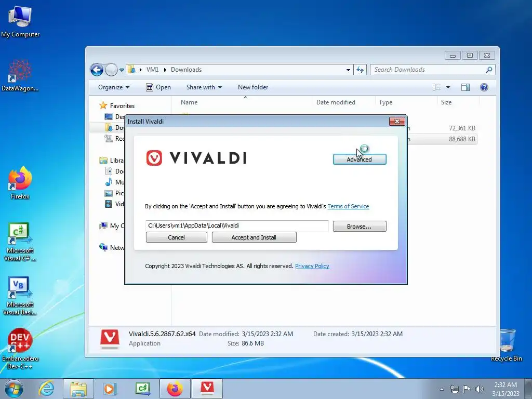The height and width of the screenshot is (399, 532).
Task: Open Internet Explorer from taskbar
Action: 46,389
